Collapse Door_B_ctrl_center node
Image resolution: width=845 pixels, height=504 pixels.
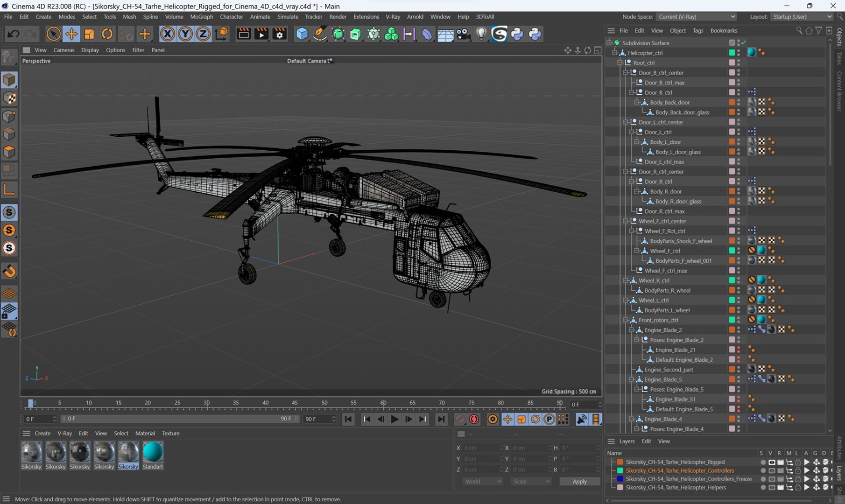pyautogui.click(x=626, y=72)
